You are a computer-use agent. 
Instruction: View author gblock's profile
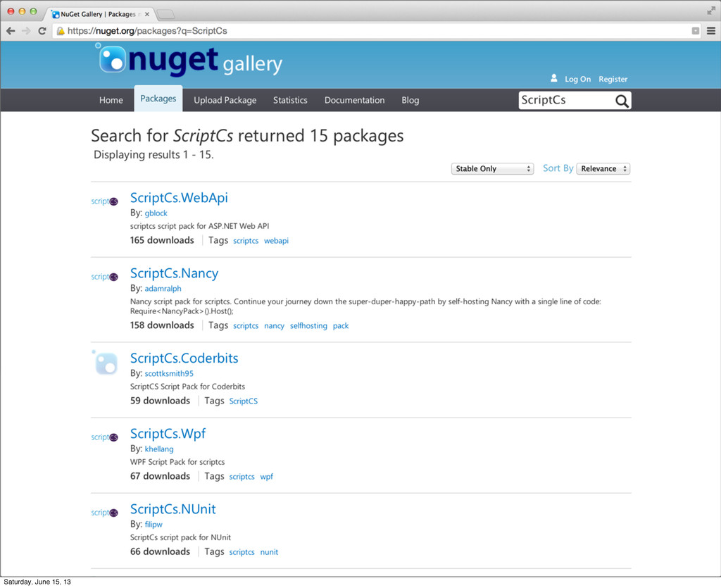[x=156, y=213]
